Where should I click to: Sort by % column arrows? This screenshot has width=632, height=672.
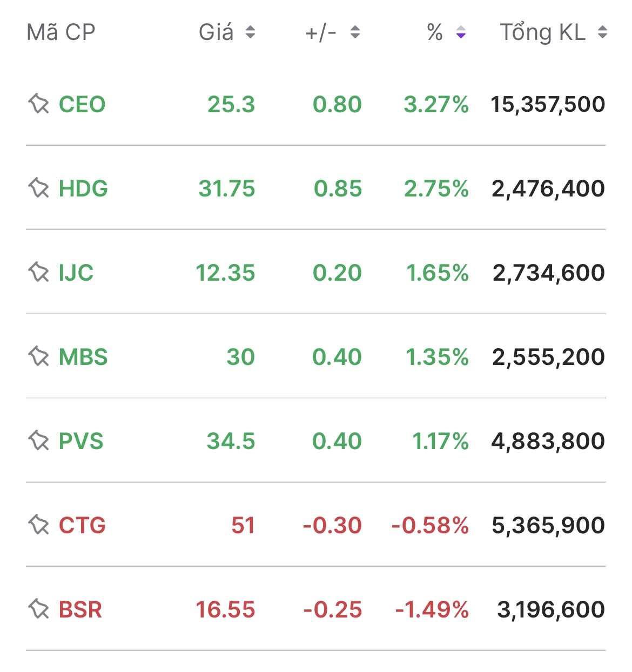[x=461, y=32]
